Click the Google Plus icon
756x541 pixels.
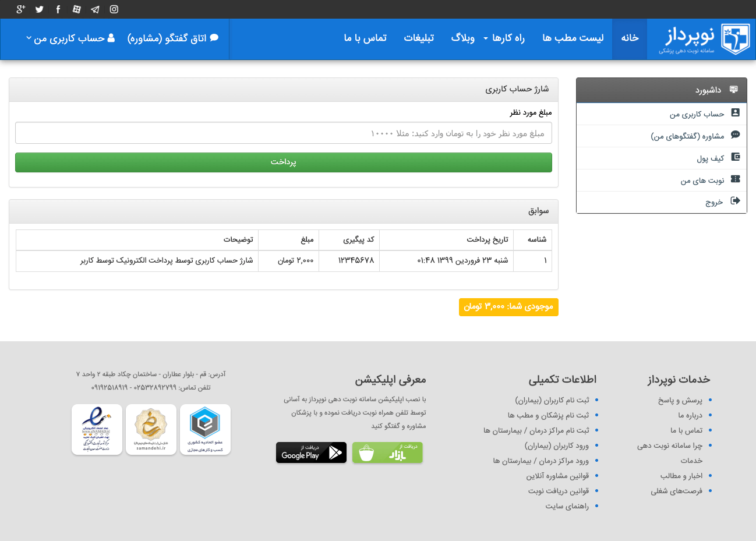[x=21, y=9]
